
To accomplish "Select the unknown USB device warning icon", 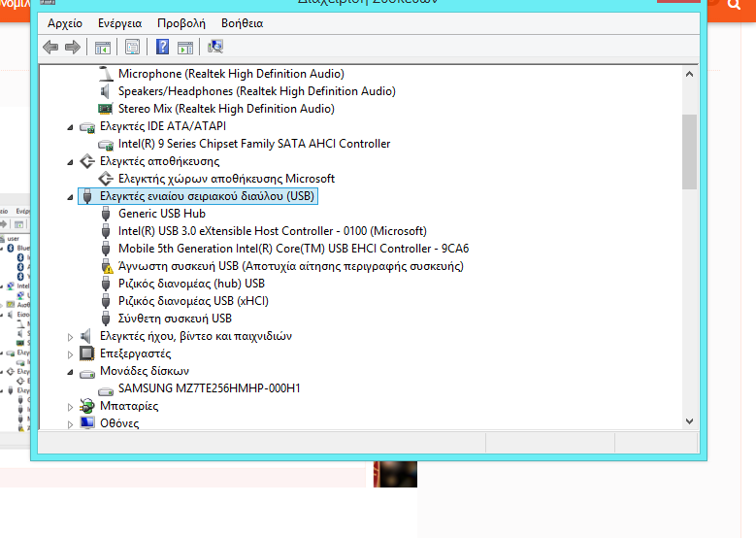I will click(x=107, y=266).
